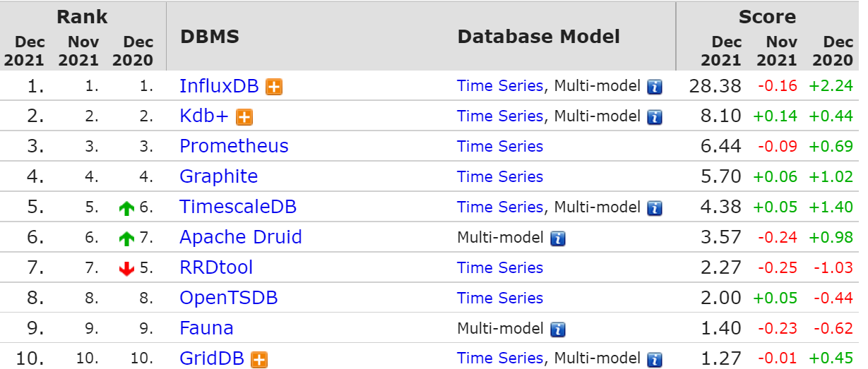Open the TimescaleDB link

238,207
